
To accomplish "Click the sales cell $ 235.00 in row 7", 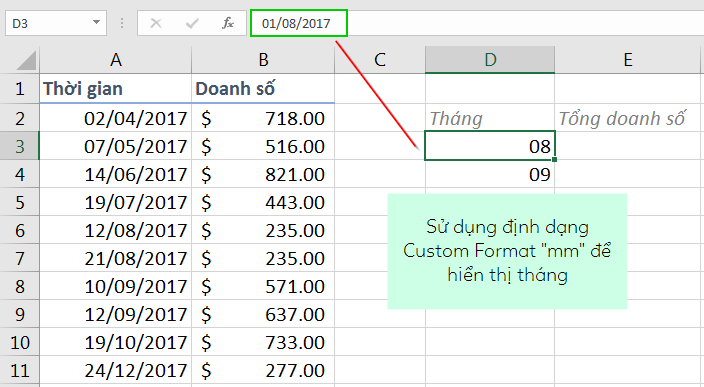I will (263, 258).
